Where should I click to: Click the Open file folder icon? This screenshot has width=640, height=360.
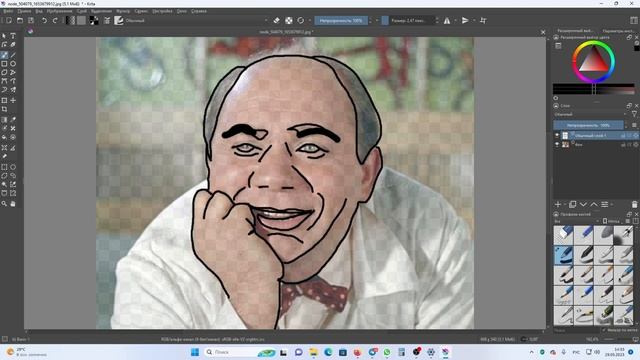20,20
